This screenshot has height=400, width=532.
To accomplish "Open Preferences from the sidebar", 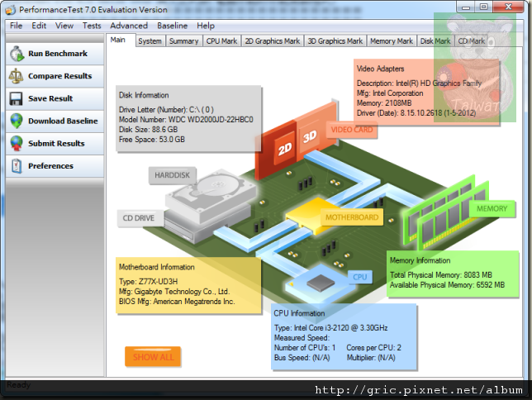I will pos(55,166).
